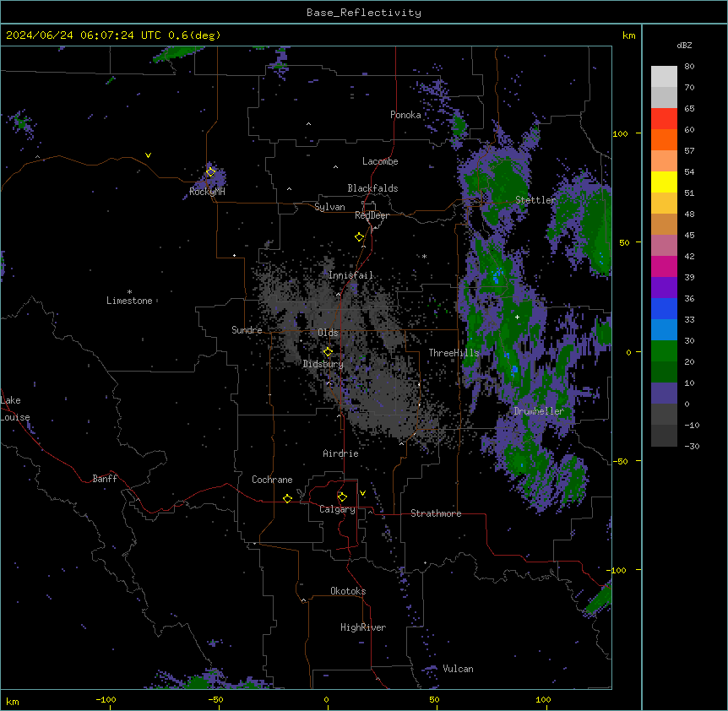Click the ThreeHills label
This screenshot has width=728, height=711.
click(454, 353)
